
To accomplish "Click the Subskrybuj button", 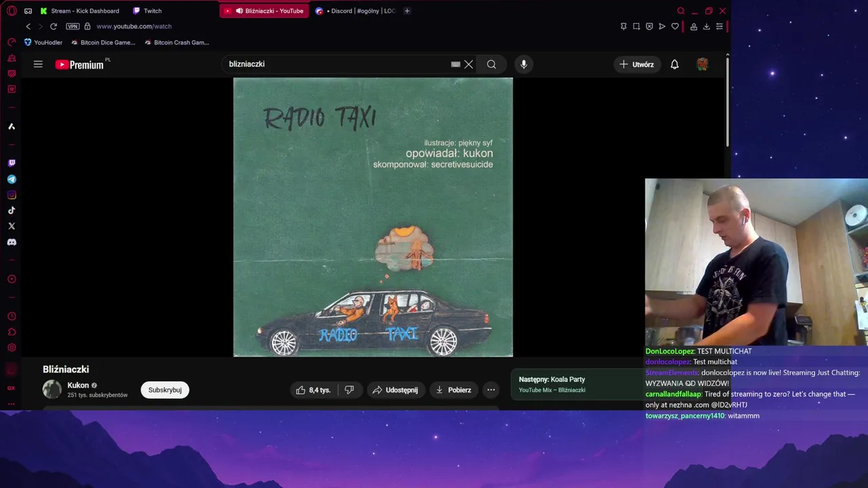I will coord(165,390).
